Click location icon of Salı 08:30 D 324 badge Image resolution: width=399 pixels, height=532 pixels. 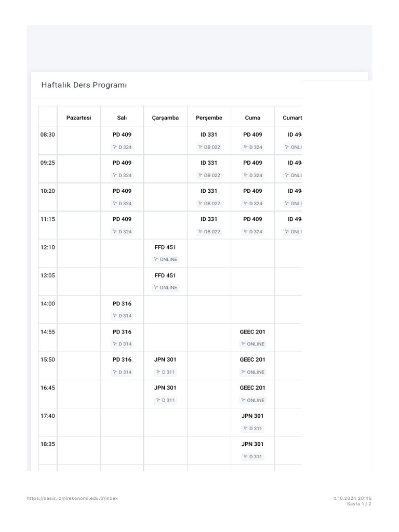(115, 147)
